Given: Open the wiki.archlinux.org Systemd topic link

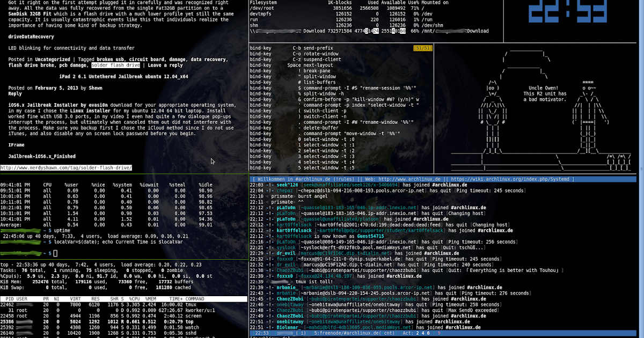Looking at the screenshot, I should click(511, 179).
